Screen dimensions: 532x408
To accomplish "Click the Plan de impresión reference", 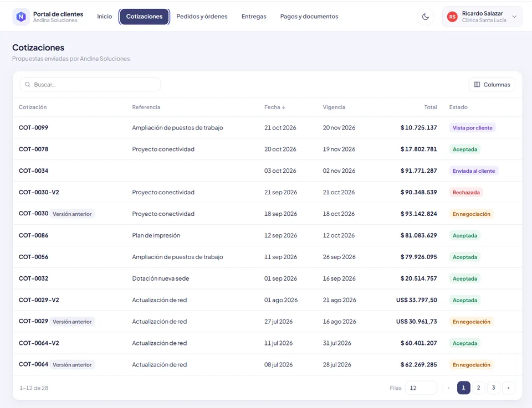I will (156, 235).
